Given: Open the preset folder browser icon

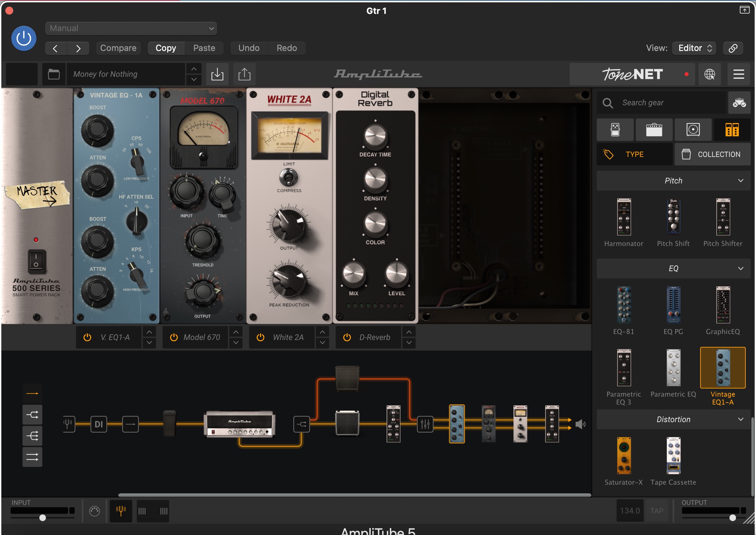Looking at the screenshot, I should tap(54, 74).
